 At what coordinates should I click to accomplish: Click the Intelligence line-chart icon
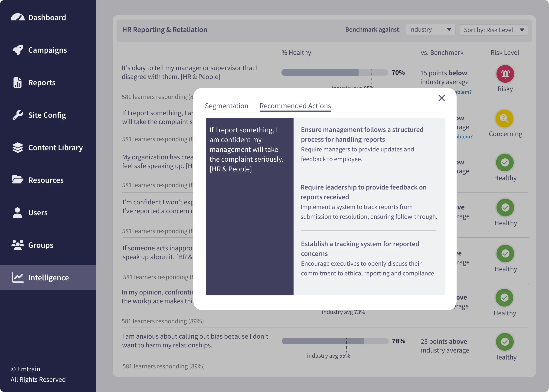(x=18, y=278)
